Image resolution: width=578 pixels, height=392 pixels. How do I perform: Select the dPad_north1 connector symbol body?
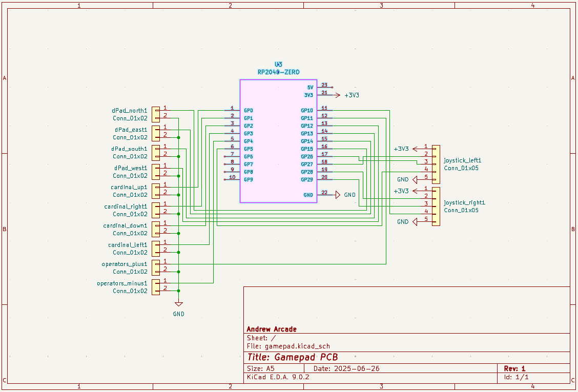click(156, 114)
